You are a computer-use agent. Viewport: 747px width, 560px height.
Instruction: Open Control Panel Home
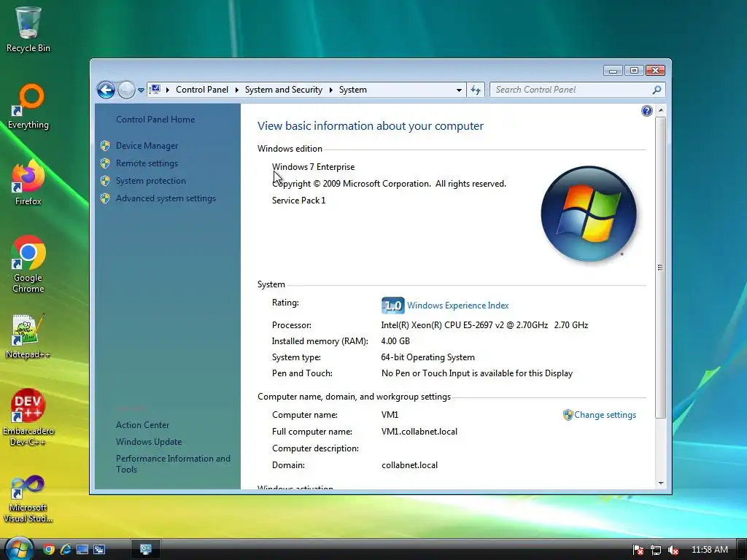155,120
